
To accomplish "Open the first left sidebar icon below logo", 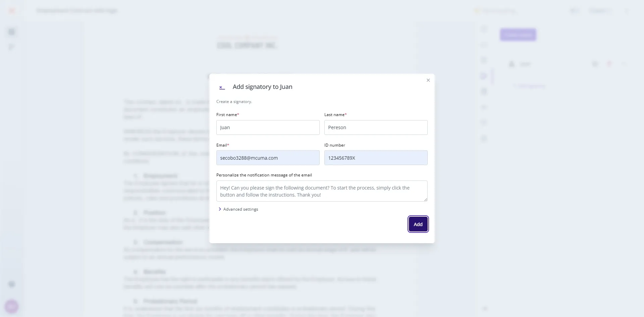I will [x=12, y=32].
